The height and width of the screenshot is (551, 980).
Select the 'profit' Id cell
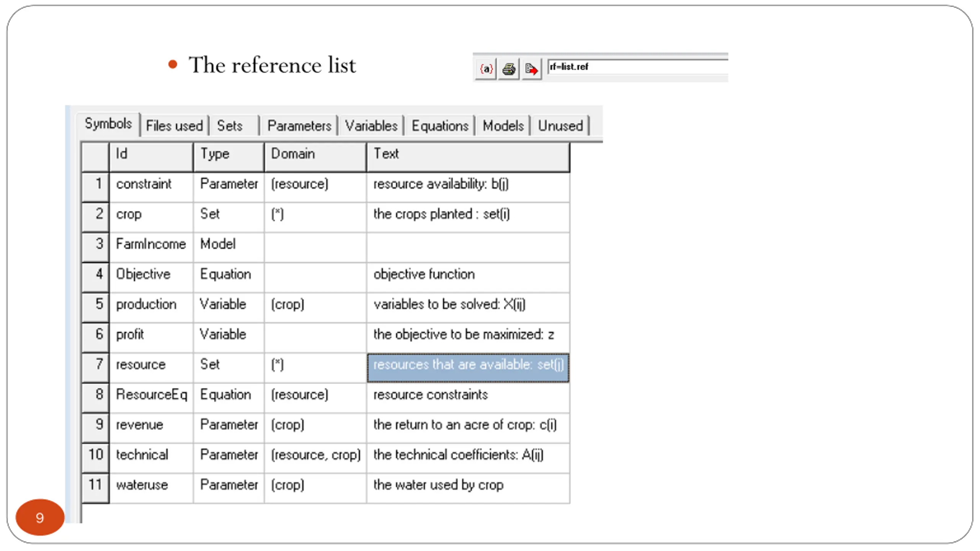[x=151, y=337]
